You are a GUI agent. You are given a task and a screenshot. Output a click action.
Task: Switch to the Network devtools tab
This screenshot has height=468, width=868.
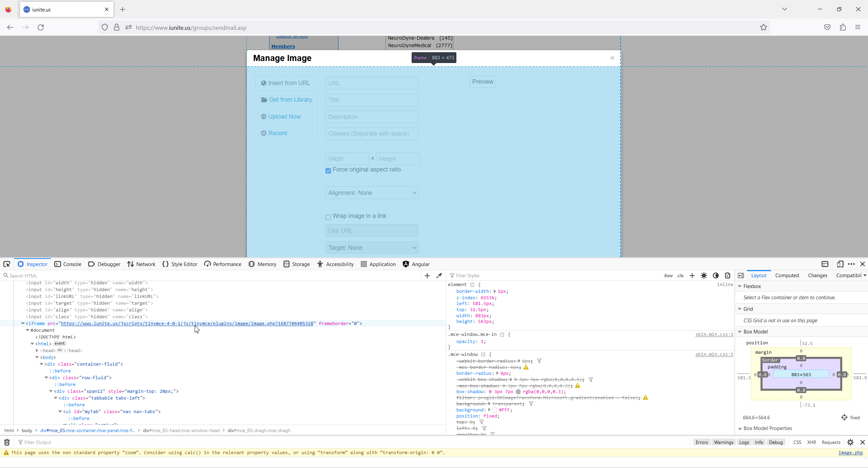[x=141, y=264]
